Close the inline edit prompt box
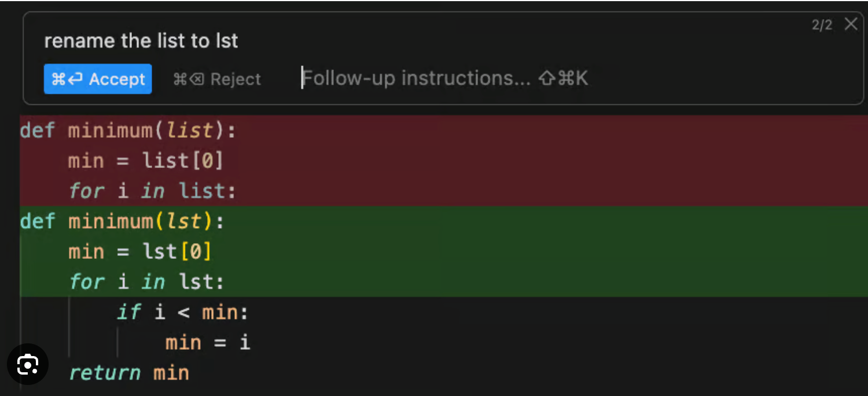 851,24
